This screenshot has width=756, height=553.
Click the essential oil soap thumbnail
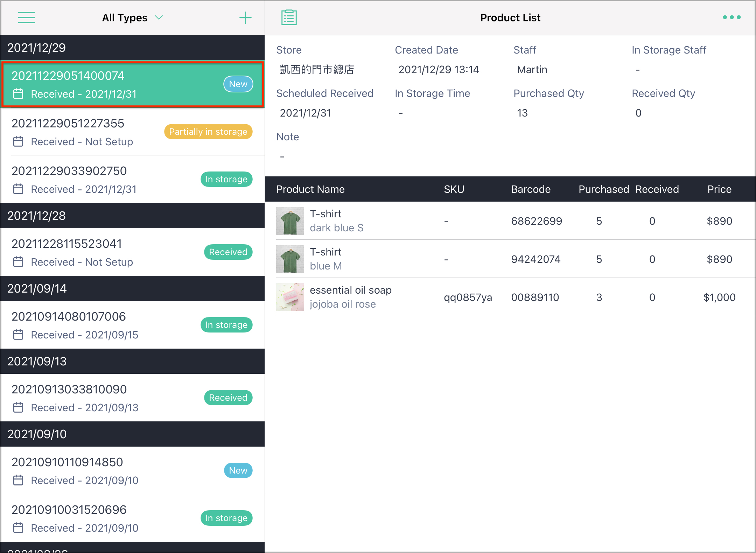coord(290,297)
